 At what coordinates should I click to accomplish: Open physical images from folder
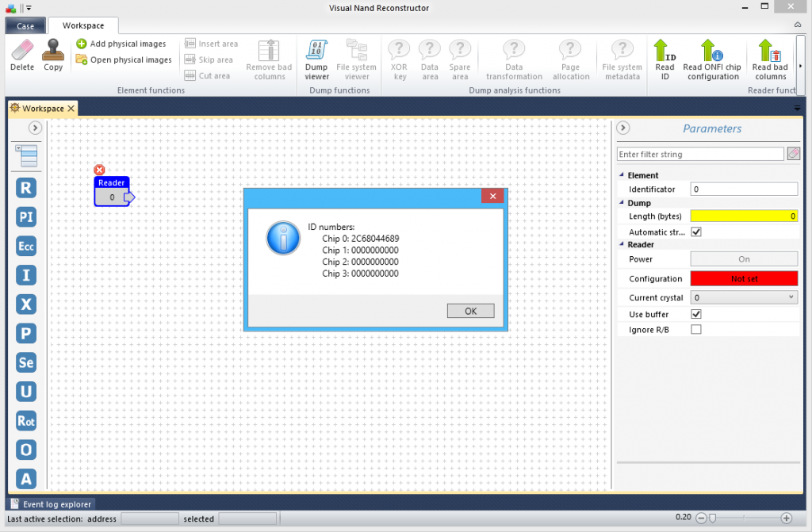(124, 59)
